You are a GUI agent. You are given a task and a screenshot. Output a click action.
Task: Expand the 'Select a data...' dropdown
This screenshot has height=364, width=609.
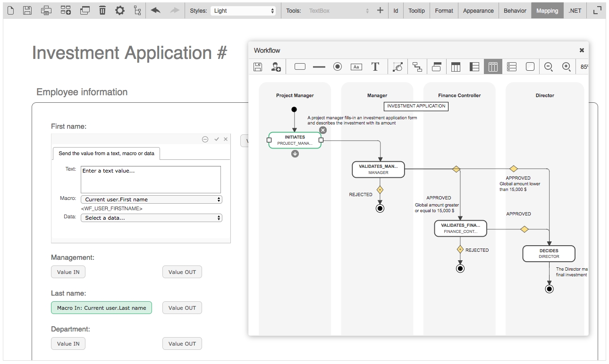click(x=151, y=218)
